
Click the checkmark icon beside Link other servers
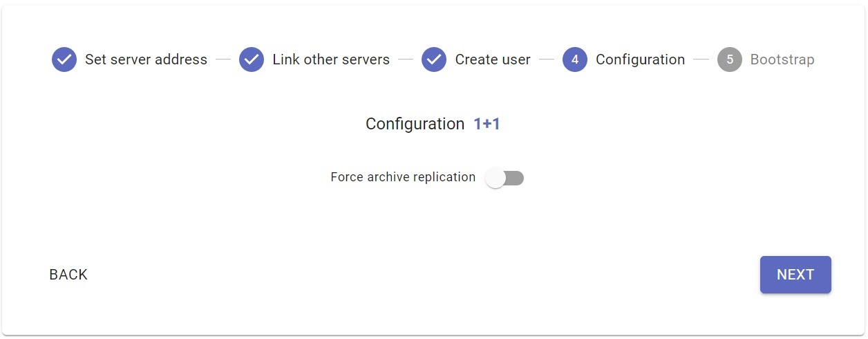(x=252, y=59)
